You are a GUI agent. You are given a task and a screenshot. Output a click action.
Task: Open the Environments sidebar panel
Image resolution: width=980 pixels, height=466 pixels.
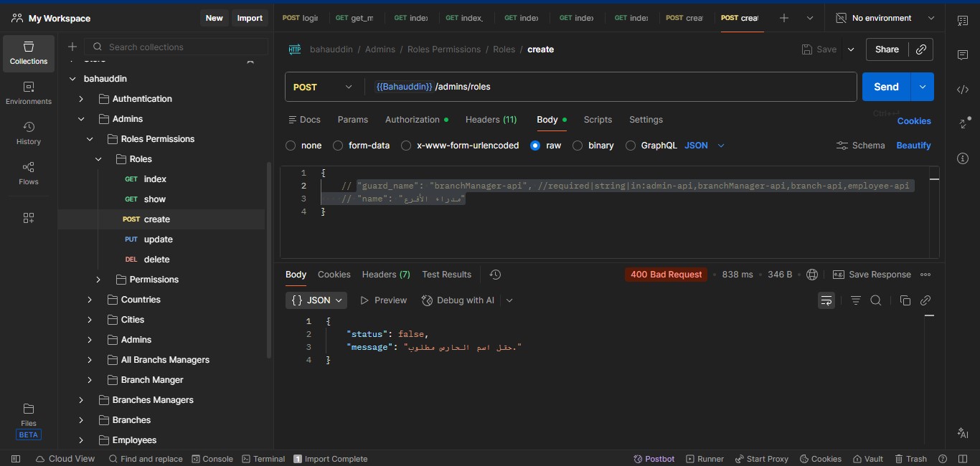29,93
